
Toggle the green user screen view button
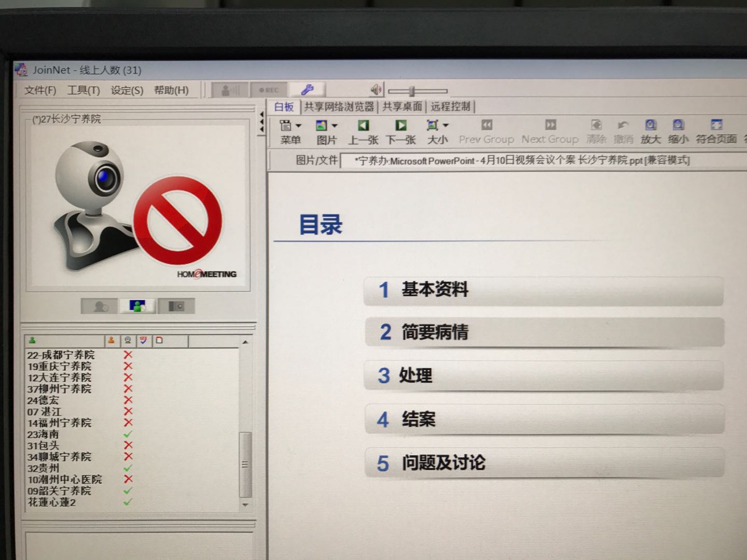tap(137, 306)
